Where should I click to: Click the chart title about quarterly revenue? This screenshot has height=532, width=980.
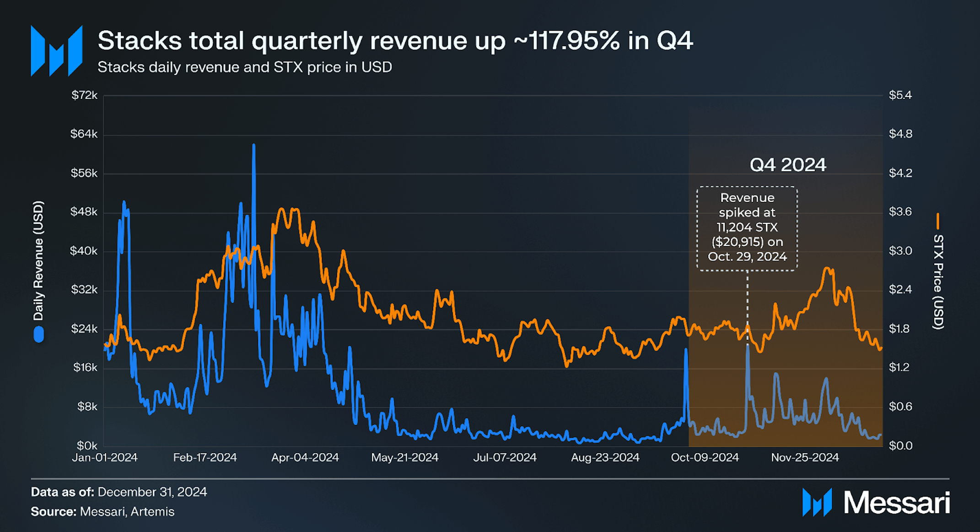point(395,40)
